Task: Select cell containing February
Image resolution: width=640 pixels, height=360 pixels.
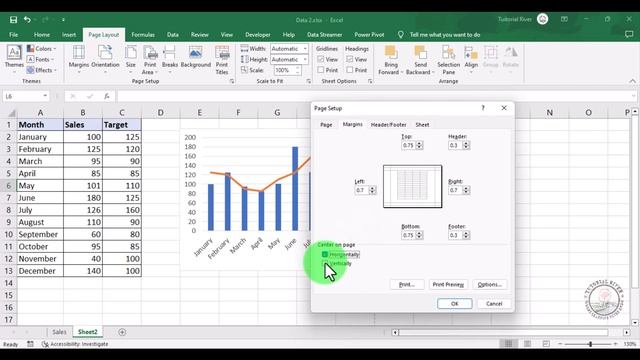Action: point(40,149)
